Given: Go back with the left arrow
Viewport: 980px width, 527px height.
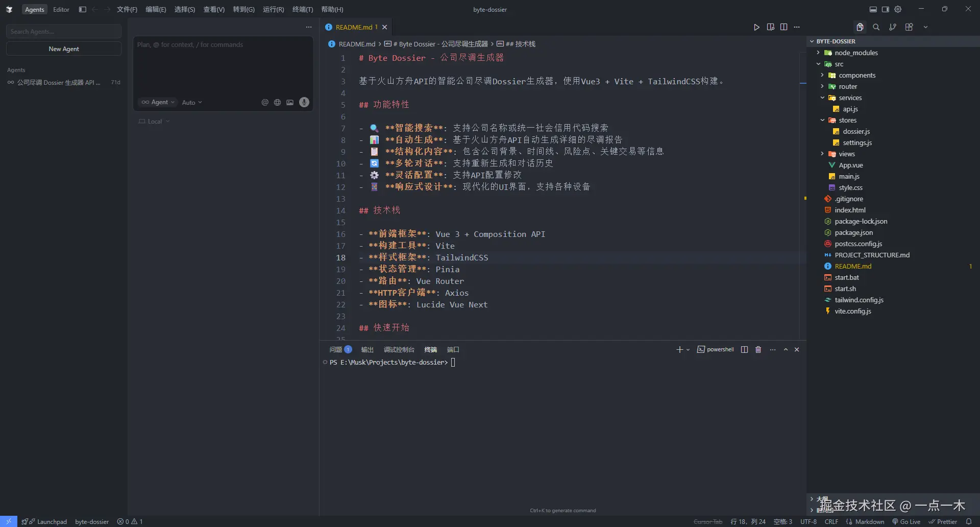Looking at the screenshot, I should [x=95, y=9].
